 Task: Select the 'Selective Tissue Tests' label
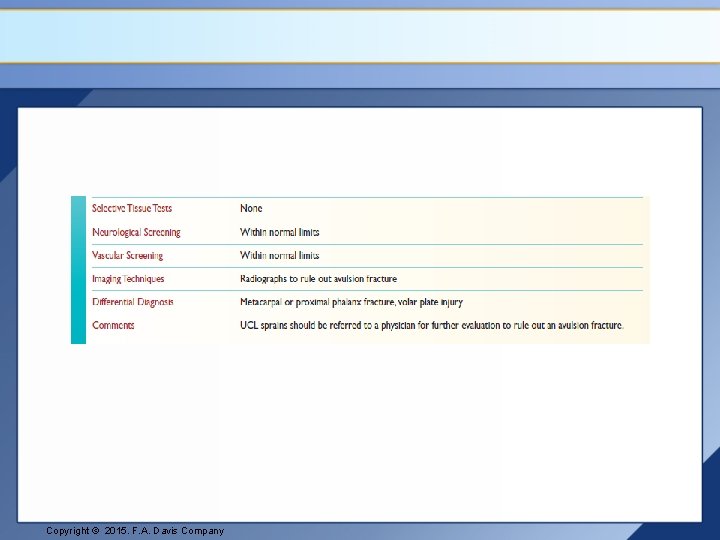(x=132, y=208)
